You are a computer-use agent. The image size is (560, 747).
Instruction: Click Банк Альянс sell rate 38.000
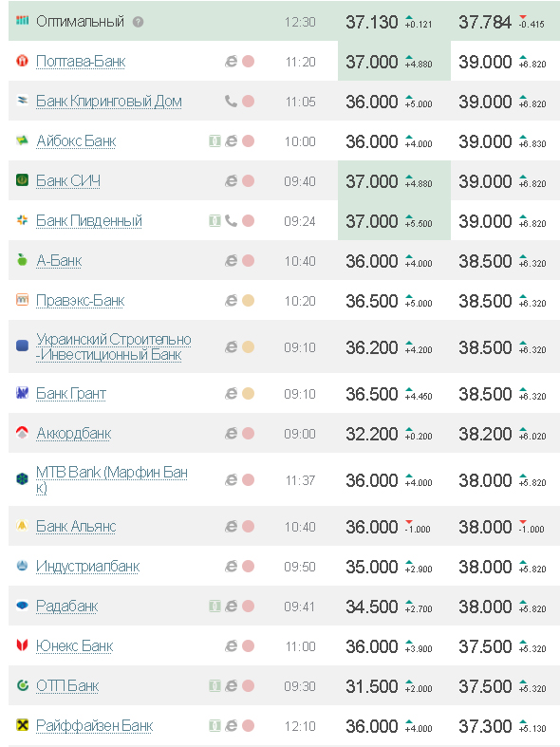485,527
